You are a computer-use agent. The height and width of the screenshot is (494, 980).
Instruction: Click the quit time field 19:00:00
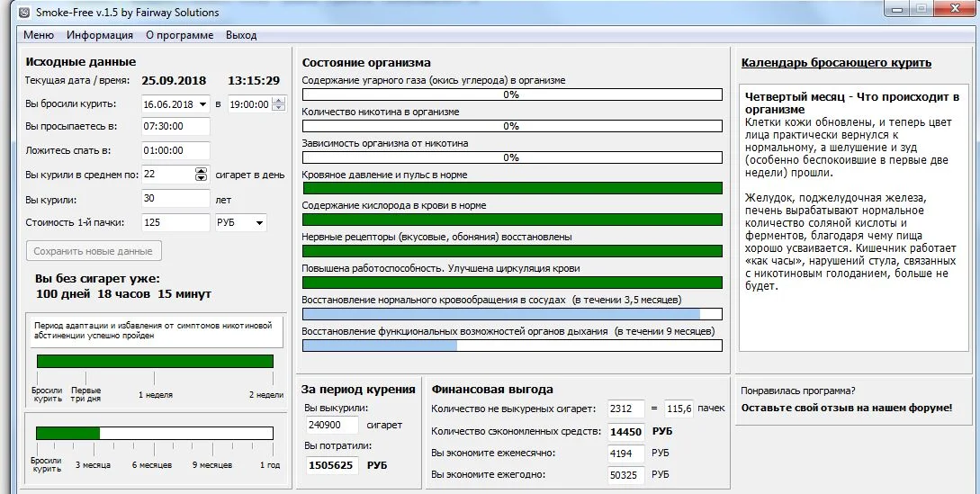point(249,104)
